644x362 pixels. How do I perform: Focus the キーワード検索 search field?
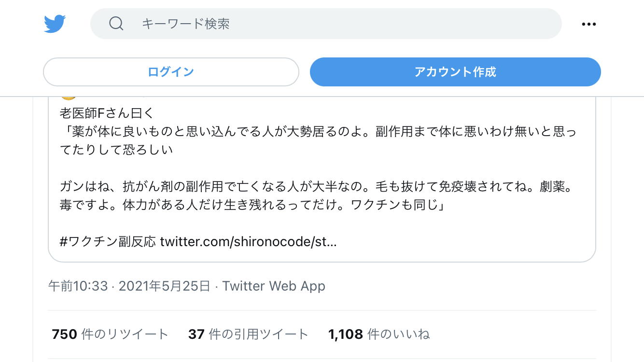[326, 24]
